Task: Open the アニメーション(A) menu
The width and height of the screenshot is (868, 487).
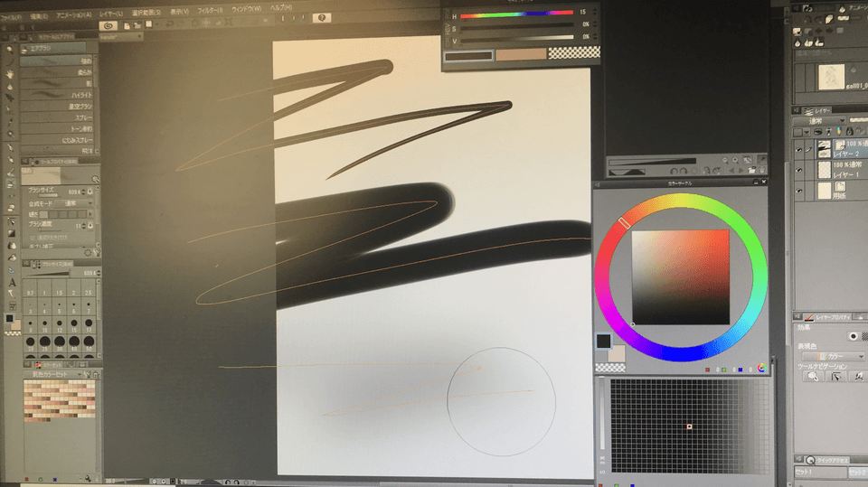Action: click(73, 15)
